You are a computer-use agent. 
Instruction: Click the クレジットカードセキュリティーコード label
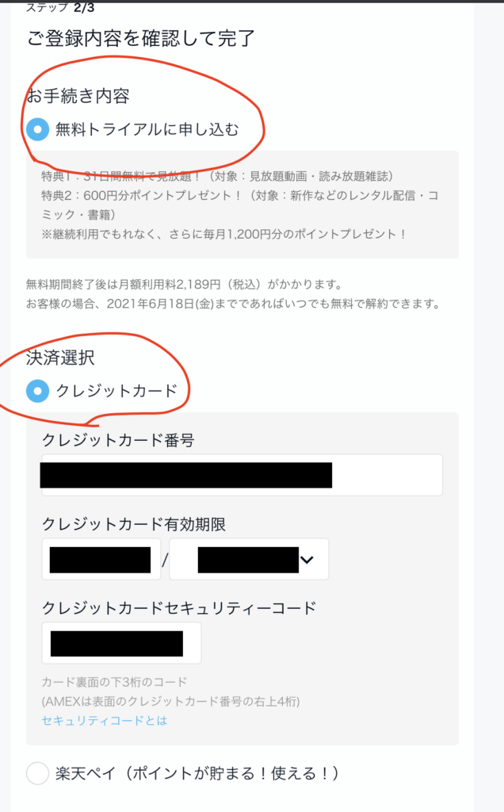[x=179, y=607]
